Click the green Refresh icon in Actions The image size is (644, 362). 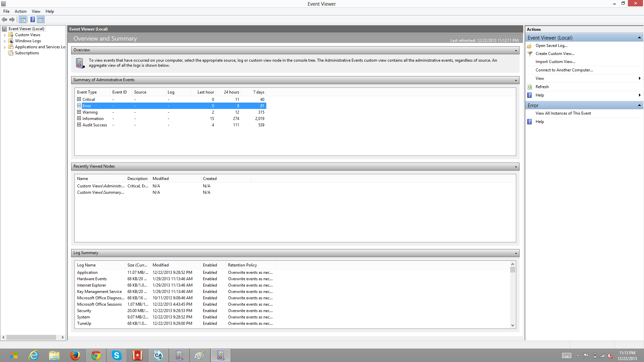point(530,87)
